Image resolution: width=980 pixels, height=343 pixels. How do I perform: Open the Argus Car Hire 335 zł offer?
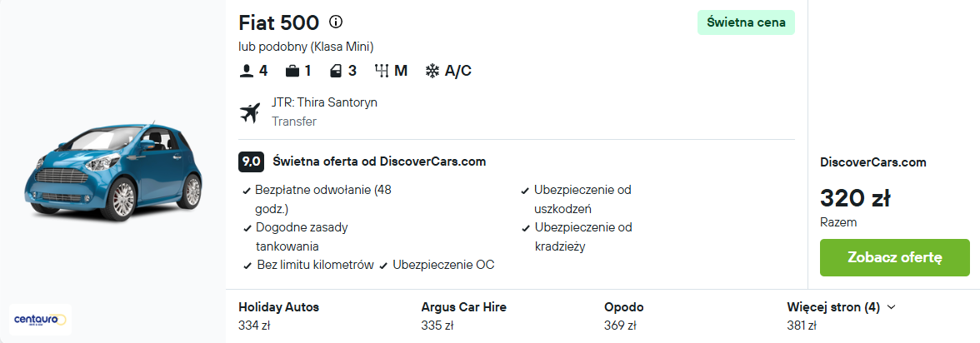pos(463,316)
